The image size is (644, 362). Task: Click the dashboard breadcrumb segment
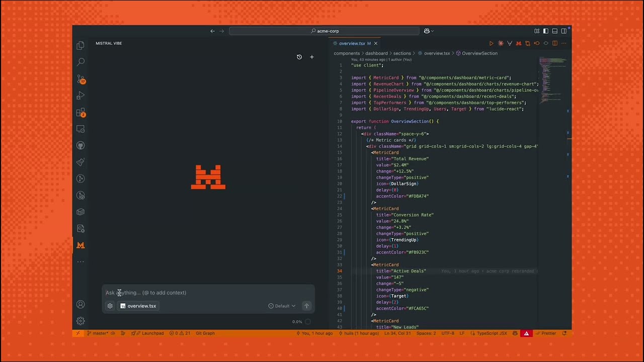pos(376,53)
